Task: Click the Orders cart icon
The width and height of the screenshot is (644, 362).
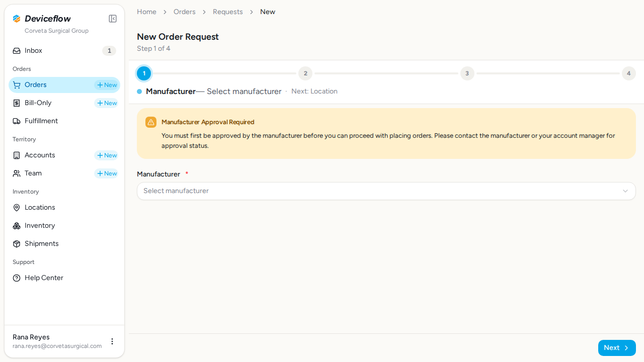Action: tap(17, 85)
